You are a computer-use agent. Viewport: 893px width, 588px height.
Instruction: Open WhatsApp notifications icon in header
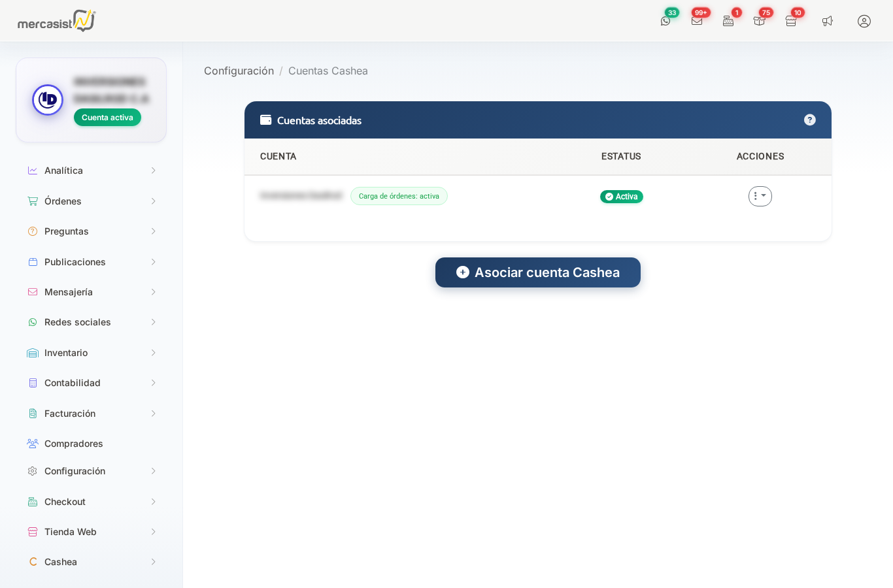666,21
